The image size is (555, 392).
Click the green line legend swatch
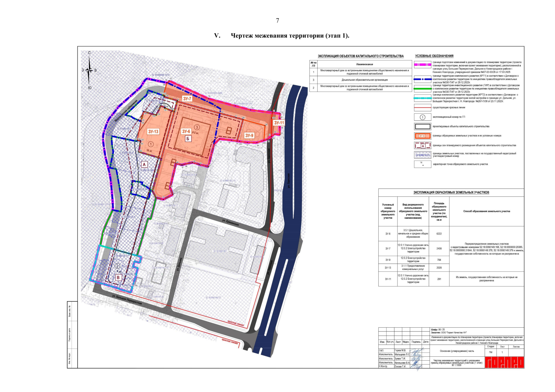(422, 89)
